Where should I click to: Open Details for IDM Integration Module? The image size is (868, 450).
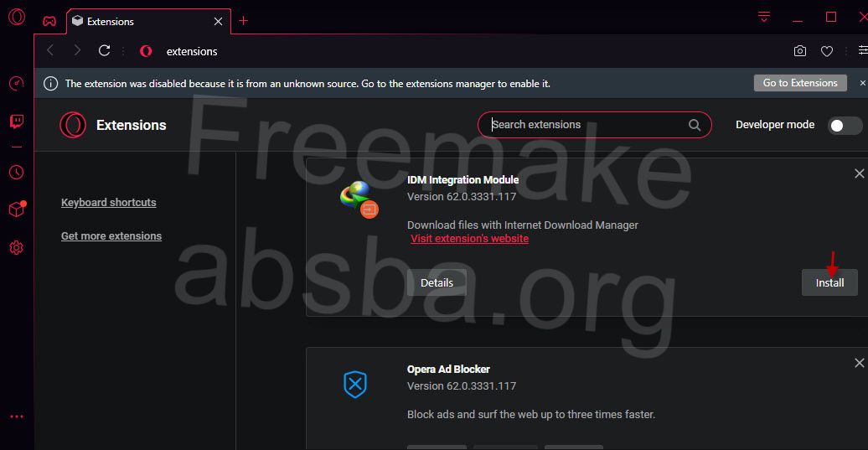437,283
